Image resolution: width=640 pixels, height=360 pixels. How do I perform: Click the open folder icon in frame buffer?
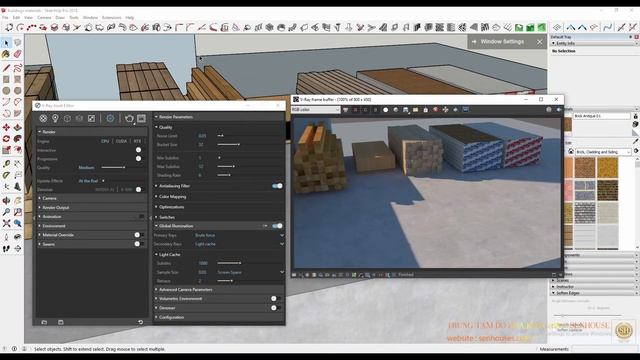[x=416, y=110]
